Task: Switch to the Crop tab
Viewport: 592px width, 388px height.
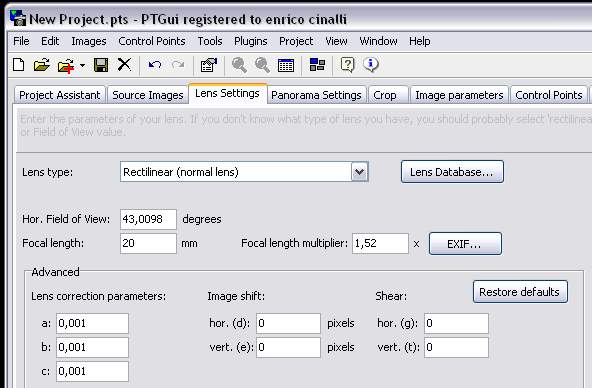Action: tap(388, 95)
